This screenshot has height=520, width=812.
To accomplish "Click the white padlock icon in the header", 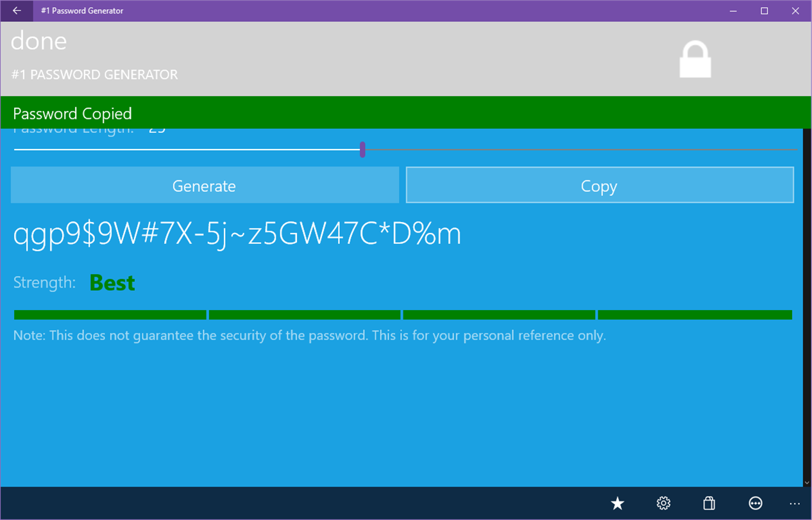I will [x=695, y=60].
